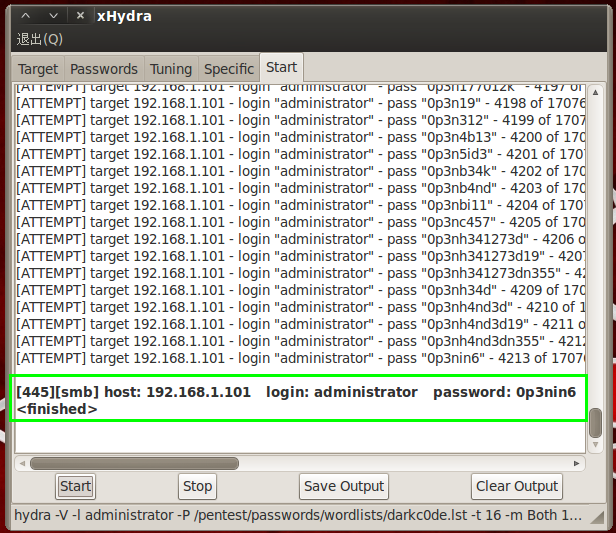Click the window roll-down arrow in title bar

coord(53,16)
